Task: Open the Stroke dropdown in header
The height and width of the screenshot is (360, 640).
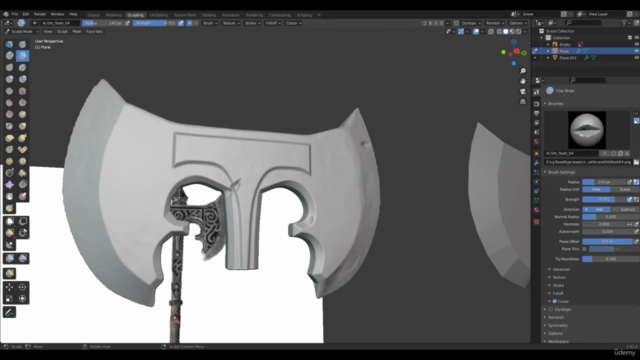Action: pos(253,23)
